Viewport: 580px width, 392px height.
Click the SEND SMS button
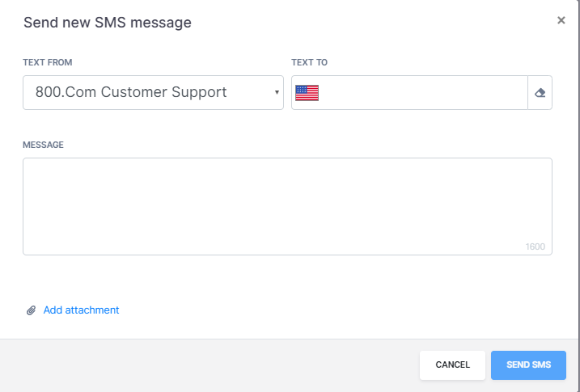point(528,365)
